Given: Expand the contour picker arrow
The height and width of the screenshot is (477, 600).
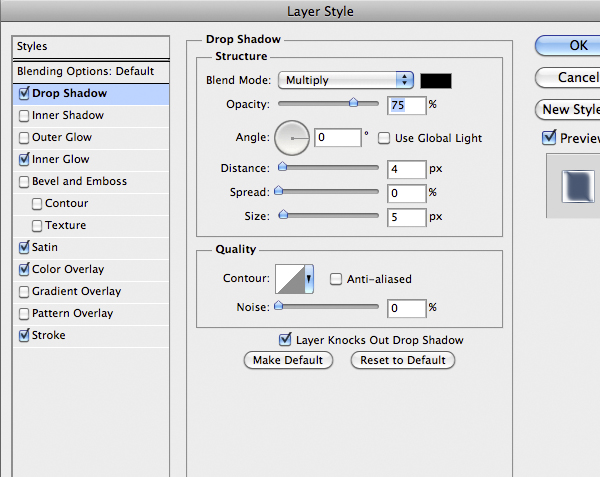Looking at the screenshot, I should point(310,279).
